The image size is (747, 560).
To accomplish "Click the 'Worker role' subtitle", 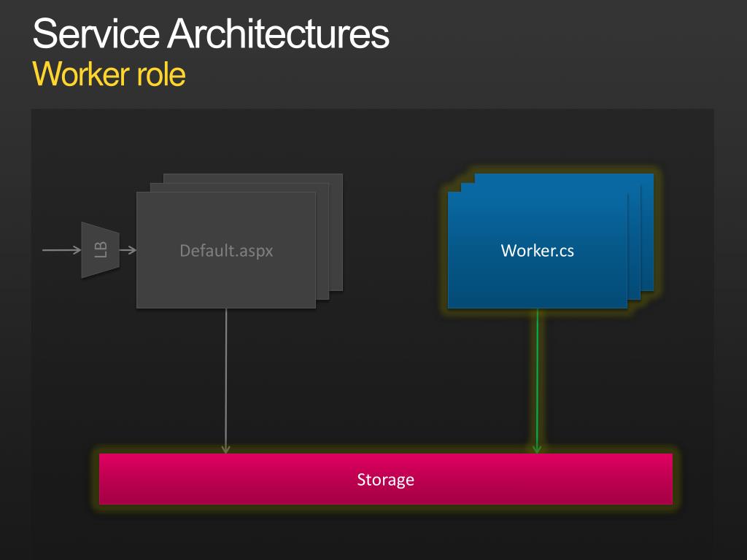I will (x=109, y=74).
